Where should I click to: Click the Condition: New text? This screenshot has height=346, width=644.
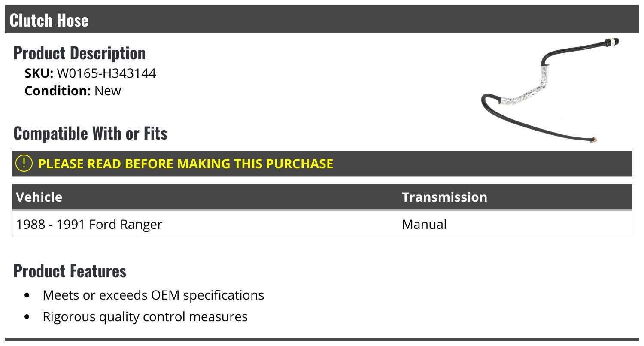73,91
